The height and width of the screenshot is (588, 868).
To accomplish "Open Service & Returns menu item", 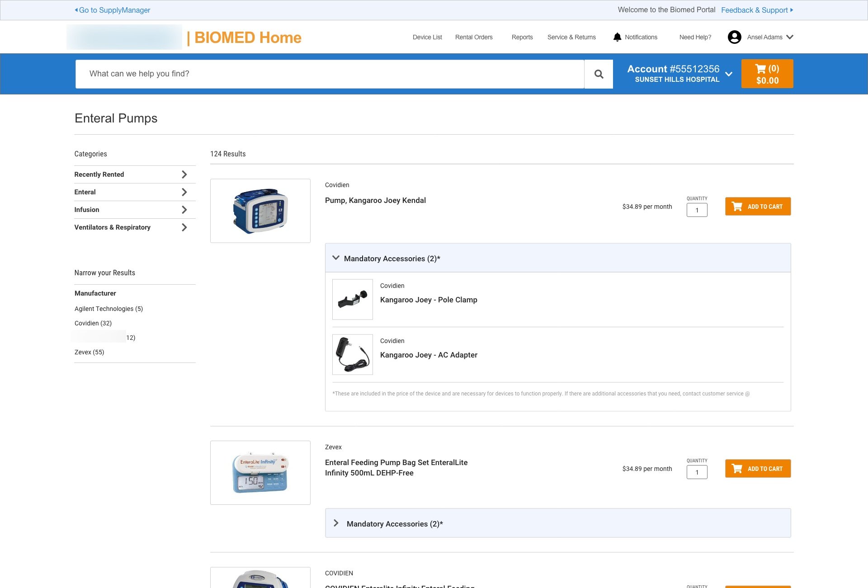I will (x=571, y=37).
